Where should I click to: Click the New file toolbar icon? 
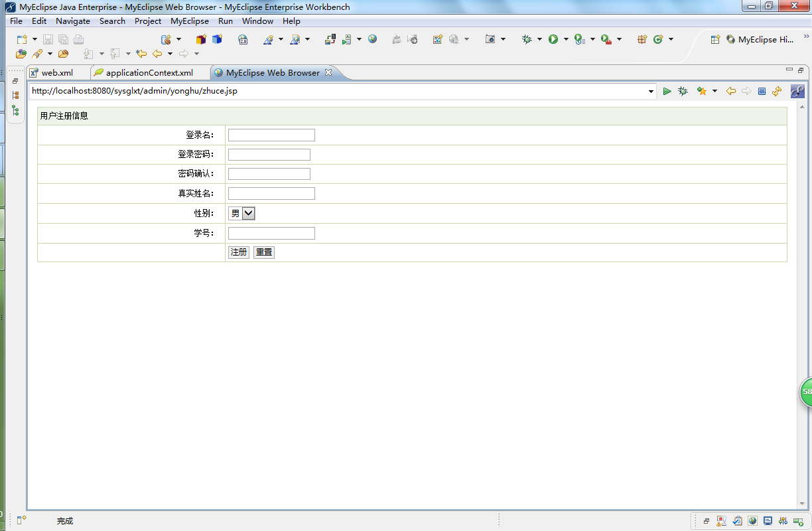tap(22, 40)
